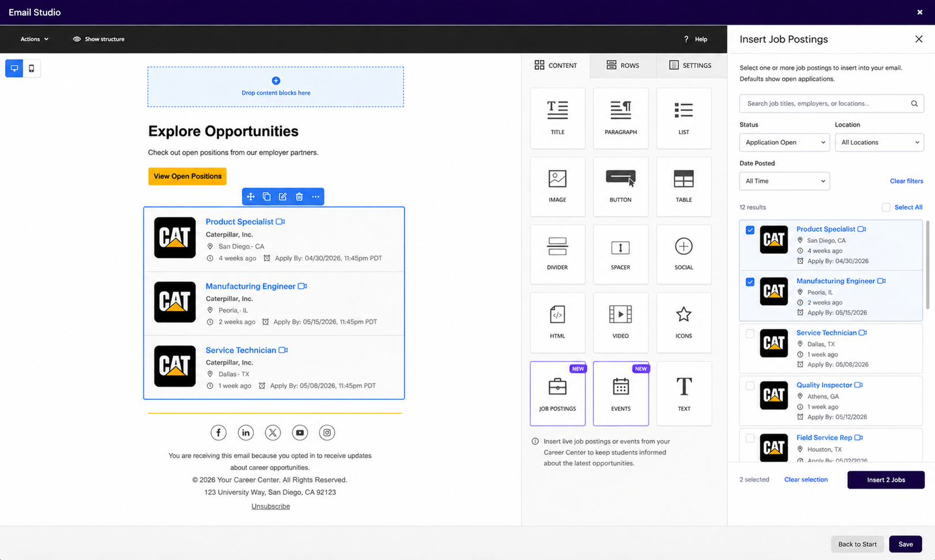Click the Quality Inspector job title in panel

click(x=824, y=385)
